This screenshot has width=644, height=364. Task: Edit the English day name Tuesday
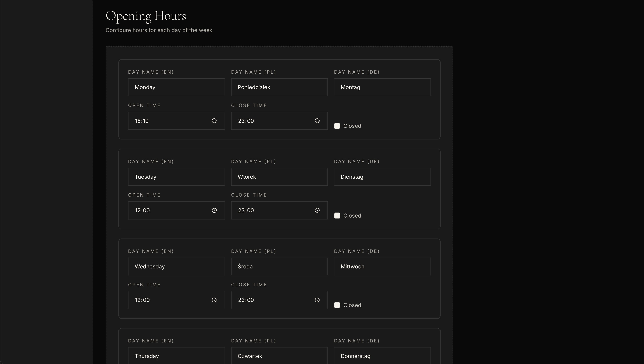tap(176, 177)
